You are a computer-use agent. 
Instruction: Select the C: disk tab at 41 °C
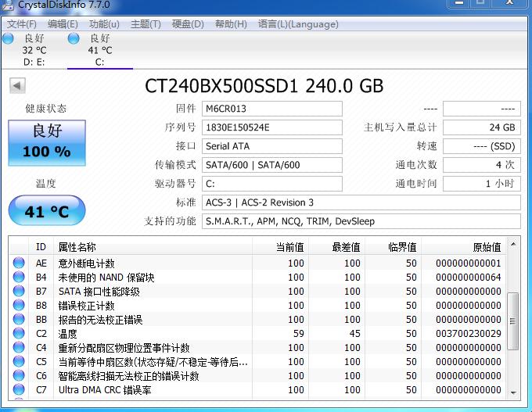100,50
